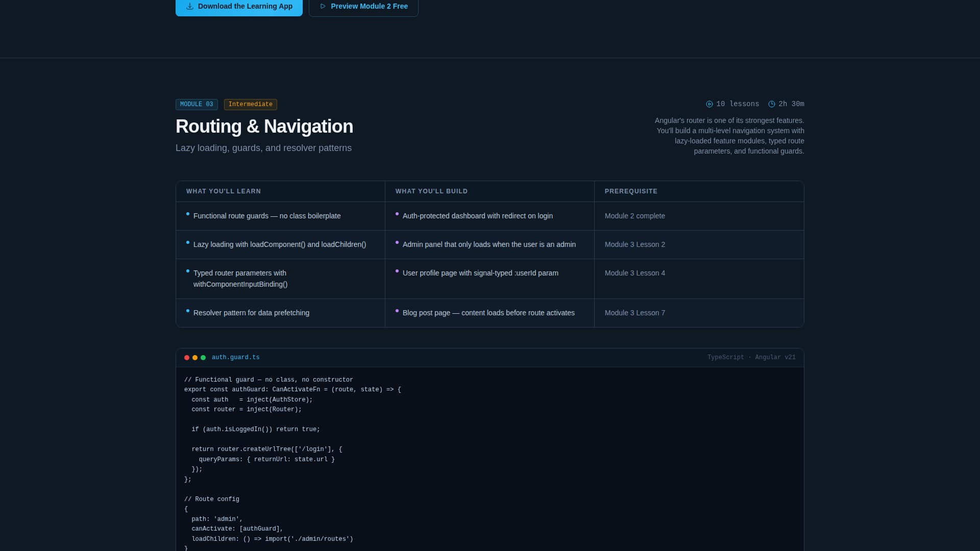Click the red dot in code window

pos(187,358)
